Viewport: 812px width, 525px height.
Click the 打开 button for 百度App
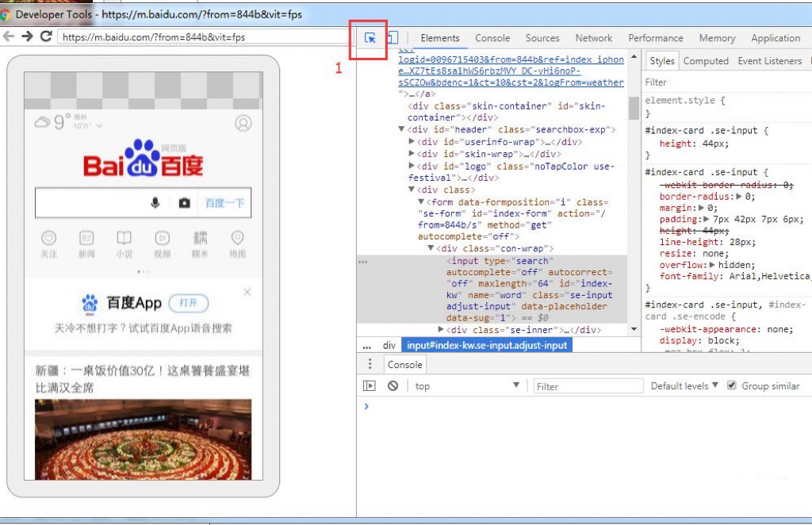pyautogui.click(x=189, y=303)
